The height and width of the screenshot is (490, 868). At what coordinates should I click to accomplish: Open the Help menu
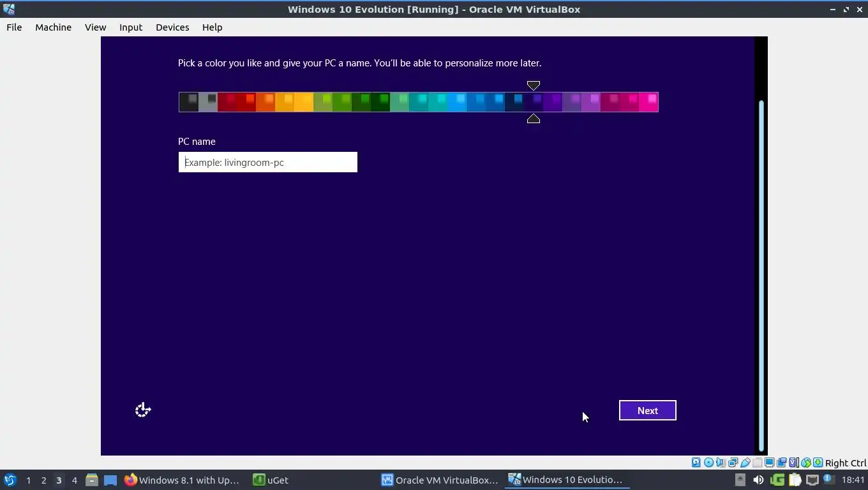click(x=213, y=27)
